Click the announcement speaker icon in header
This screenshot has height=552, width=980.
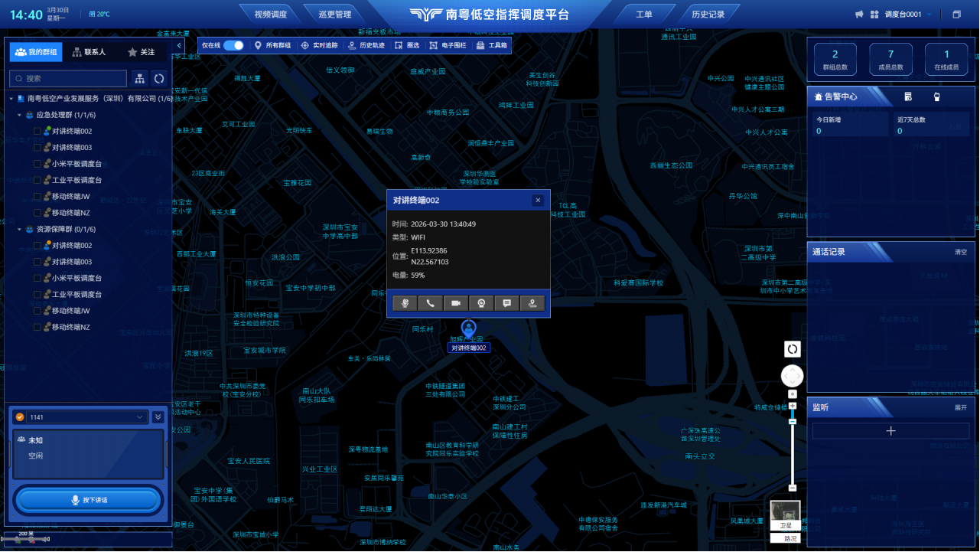(859, 15)
